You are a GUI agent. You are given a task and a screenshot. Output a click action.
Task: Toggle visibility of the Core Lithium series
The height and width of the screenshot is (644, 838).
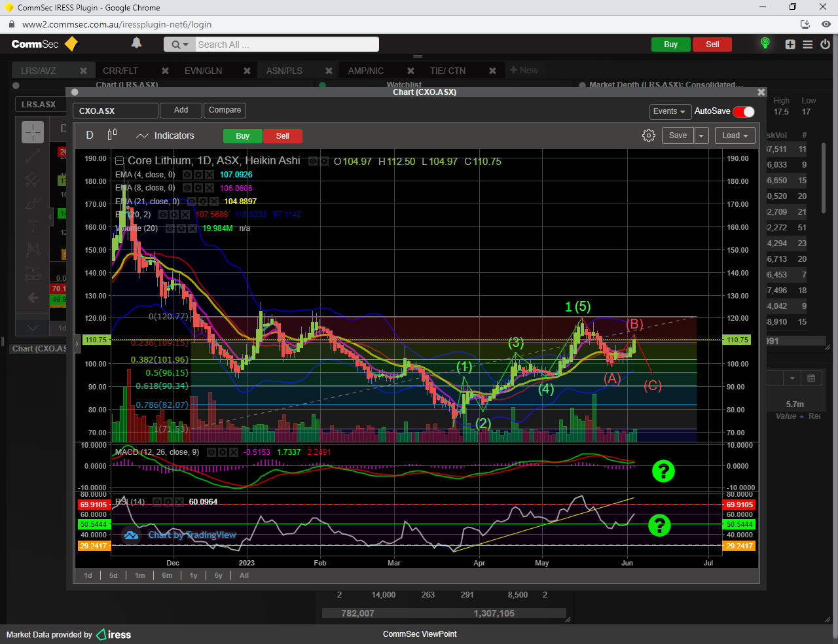tap(314, 161)
